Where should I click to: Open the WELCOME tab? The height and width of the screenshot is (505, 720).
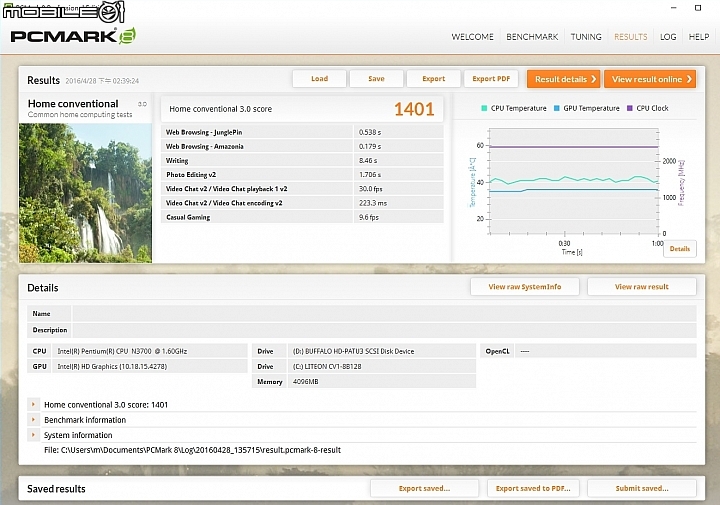(472, 37)
